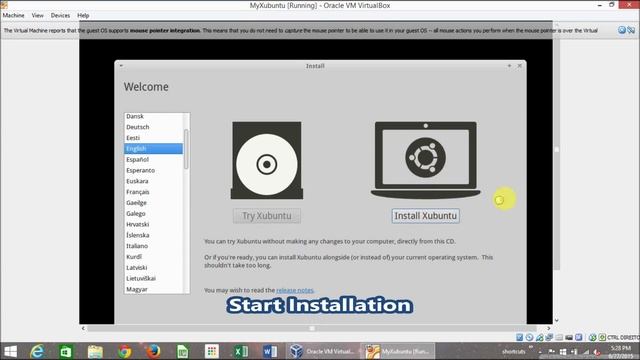Click the video capture status icon
Screen dimensions: 640x360
[569, 337]
